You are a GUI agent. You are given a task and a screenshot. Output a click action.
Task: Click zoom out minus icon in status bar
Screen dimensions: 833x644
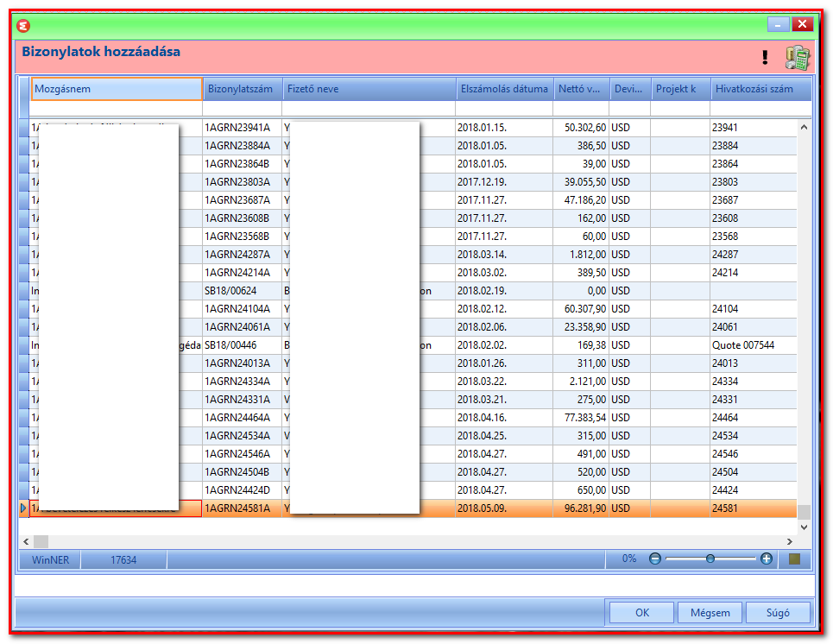(655, 559)
